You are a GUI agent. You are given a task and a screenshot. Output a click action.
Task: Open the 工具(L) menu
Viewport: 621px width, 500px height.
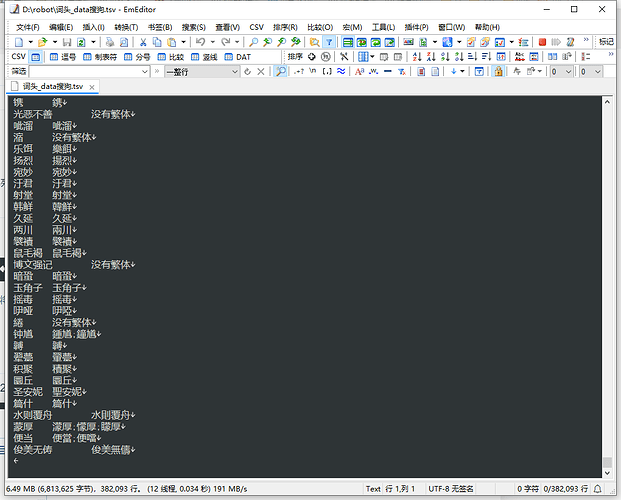[383, 27]
